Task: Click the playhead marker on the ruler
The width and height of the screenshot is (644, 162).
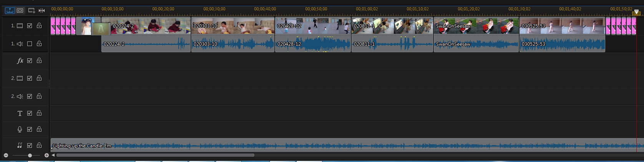Action: pyautogui.click(x=636, y=13)
